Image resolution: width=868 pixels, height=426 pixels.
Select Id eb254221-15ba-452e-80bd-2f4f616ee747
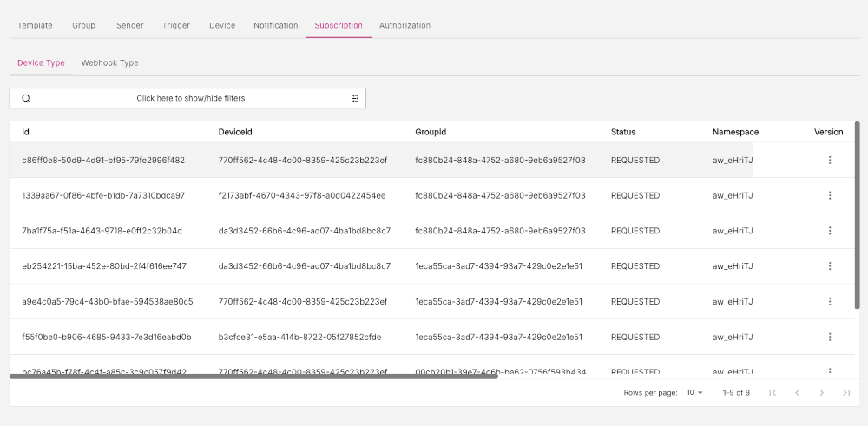[x=104, y=266]
